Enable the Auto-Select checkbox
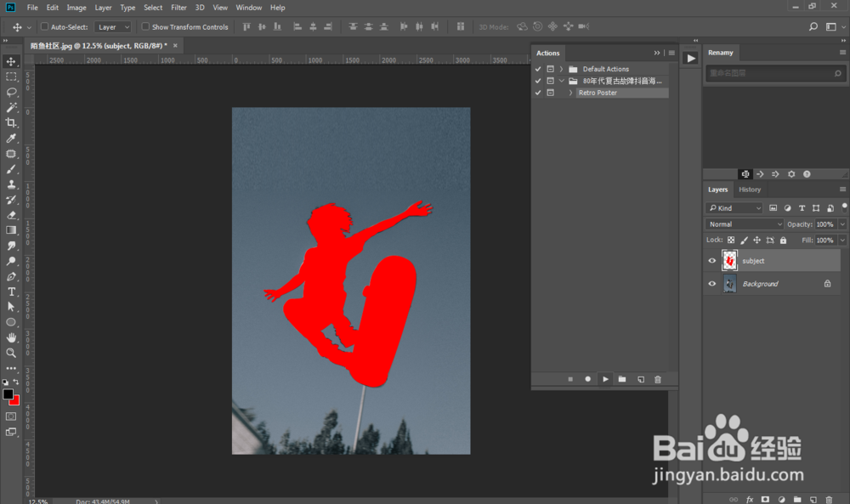This screenshot has width=850, height=504. tap(44, 26)
